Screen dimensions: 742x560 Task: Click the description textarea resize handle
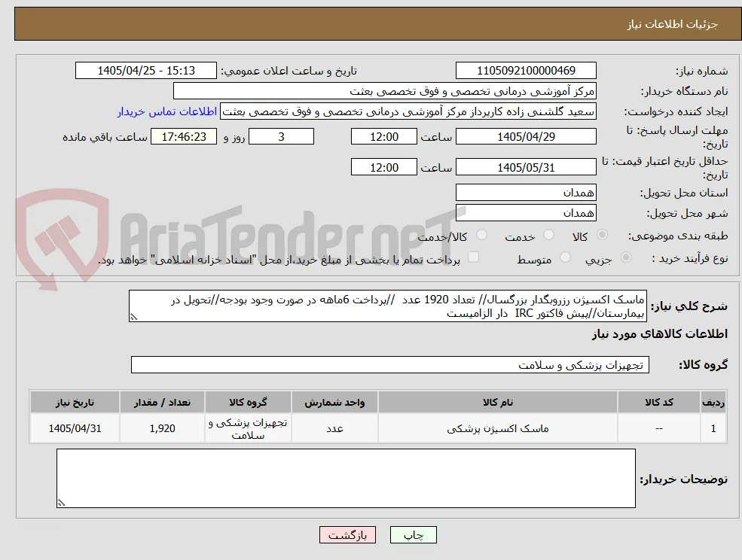133,318
